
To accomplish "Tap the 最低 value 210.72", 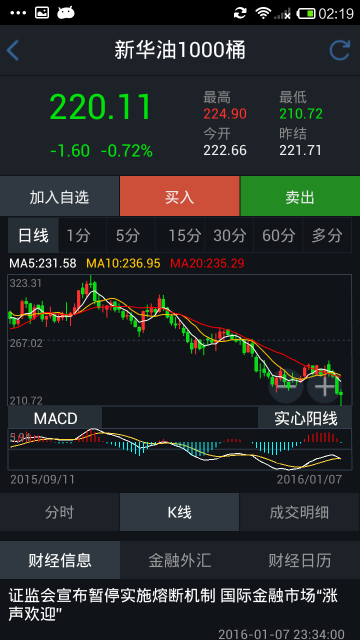I will point(301,114).
